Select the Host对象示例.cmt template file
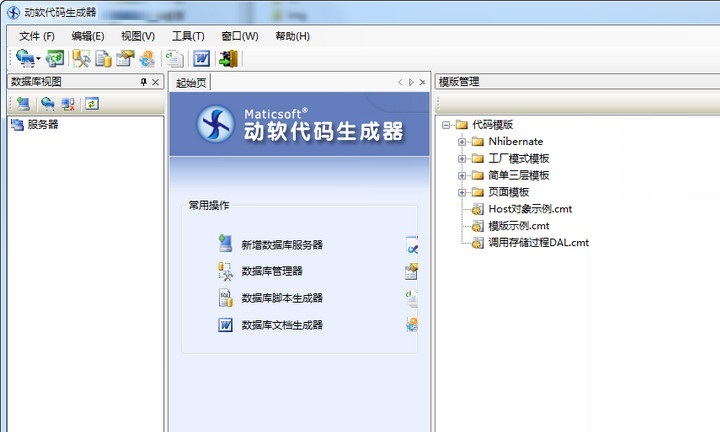Screen dimensions: 720x432 (530, 209)
